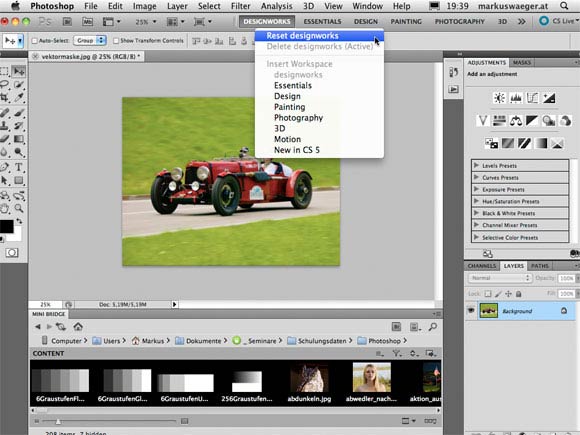
Task: Switch to the Paths tab
Action: (540, 266)
